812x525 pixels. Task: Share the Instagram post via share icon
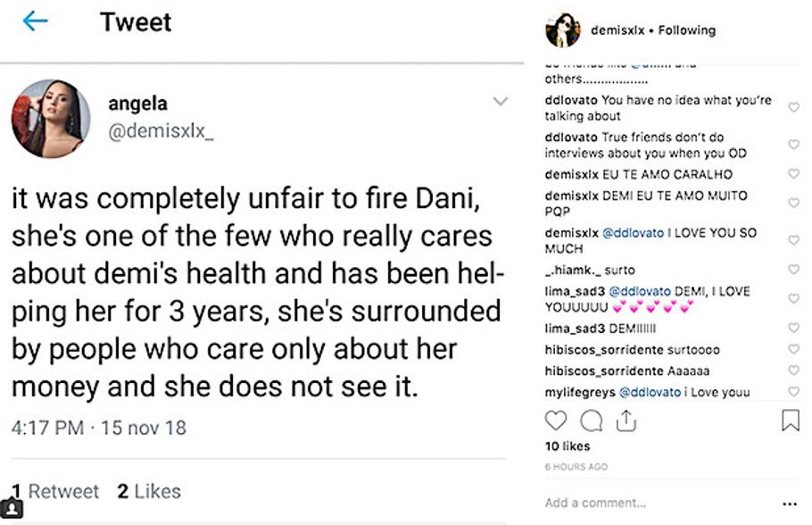[626, 420]
